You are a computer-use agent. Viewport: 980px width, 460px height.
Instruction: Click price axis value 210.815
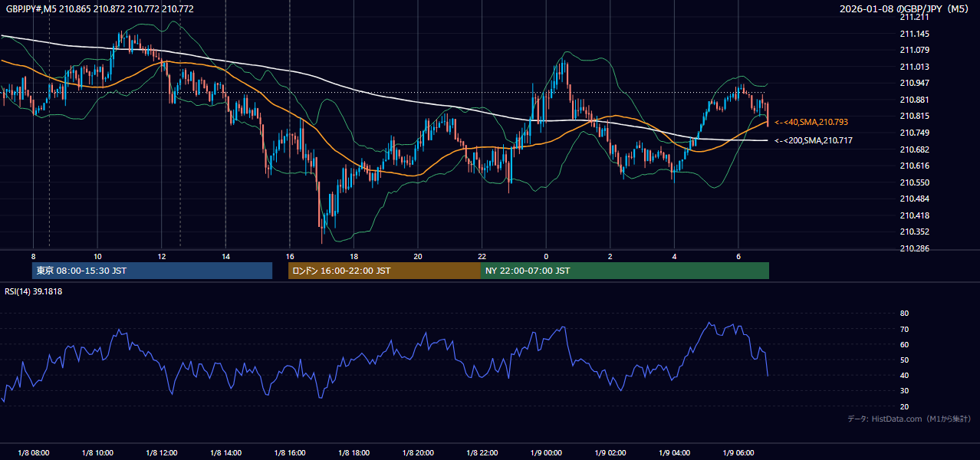pos(914,116)
